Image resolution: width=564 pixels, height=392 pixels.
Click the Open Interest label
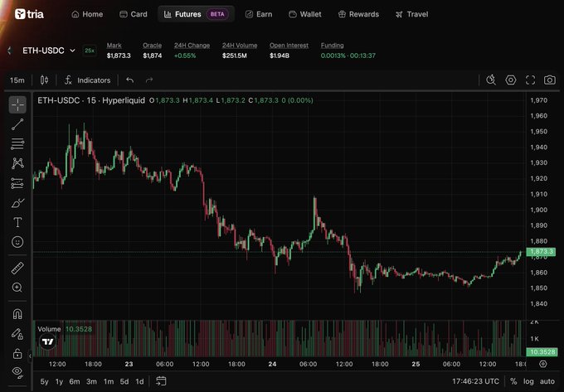tap(289, 46)
